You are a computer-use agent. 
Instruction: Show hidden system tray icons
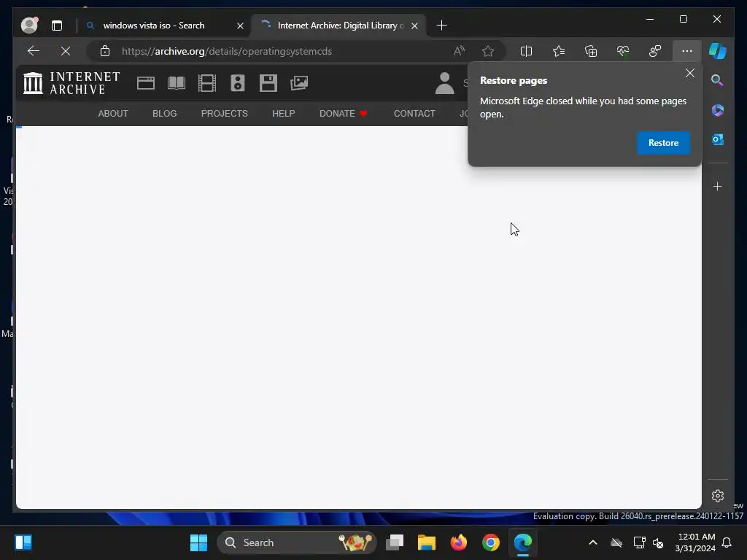pos(592,542)
